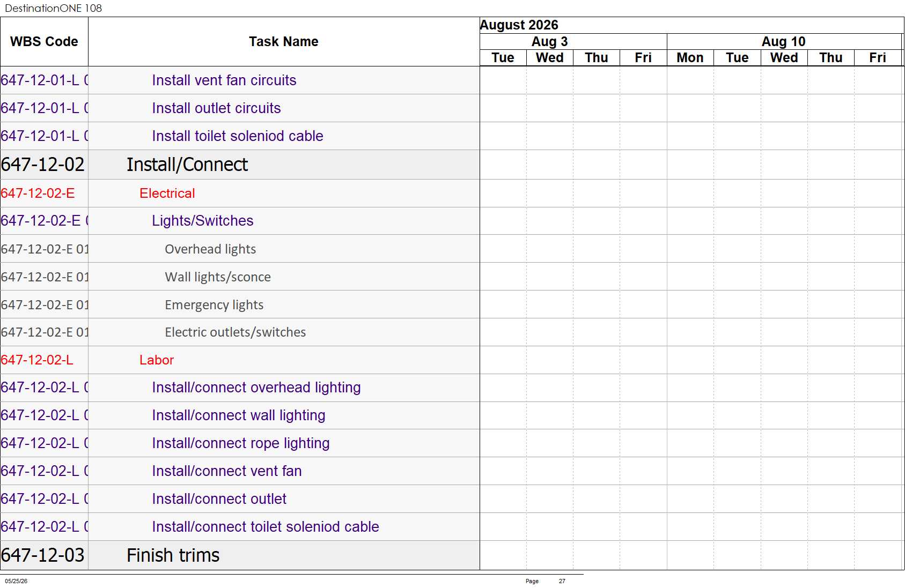Select Install/connect rope lighting task
Image resolution: width=905 pixels, height=588 pixels.
[x=240, y=443]
